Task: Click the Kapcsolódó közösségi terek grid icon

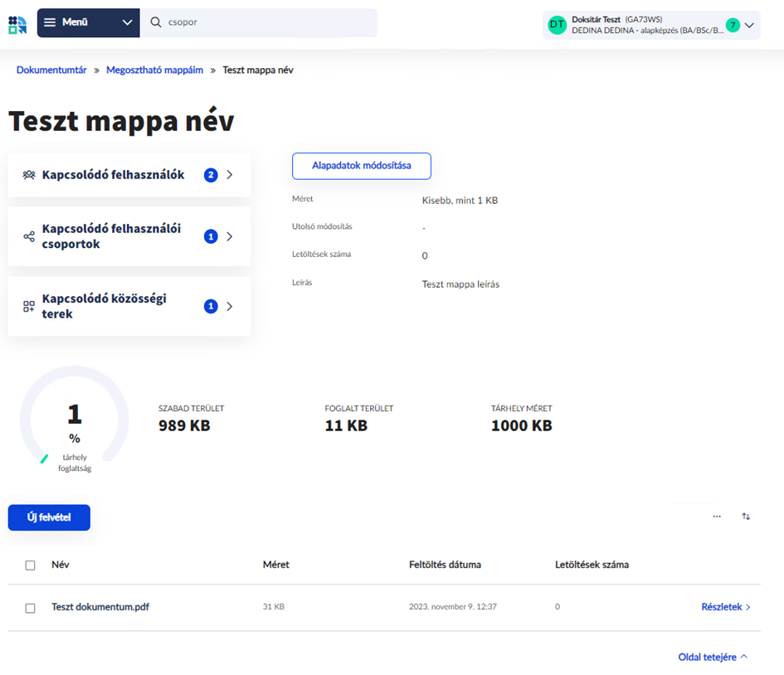Action: tap(29, 306)
